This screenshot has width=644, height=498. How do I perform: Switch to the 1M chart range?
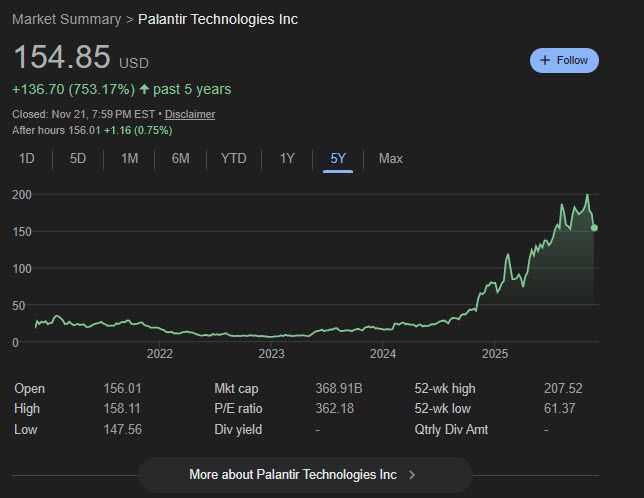[129, 158]
